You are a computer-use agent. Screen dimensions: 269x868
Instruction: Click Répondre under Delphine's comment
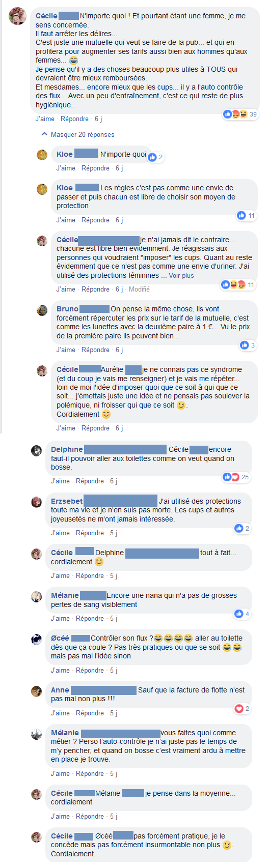pos(90,481)
